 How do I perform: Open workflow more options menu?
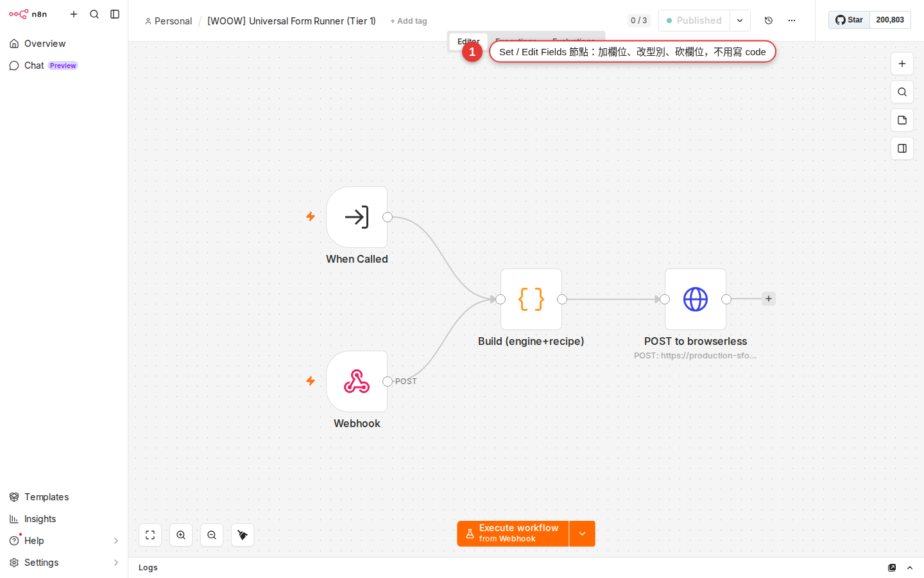coord(792,21)
